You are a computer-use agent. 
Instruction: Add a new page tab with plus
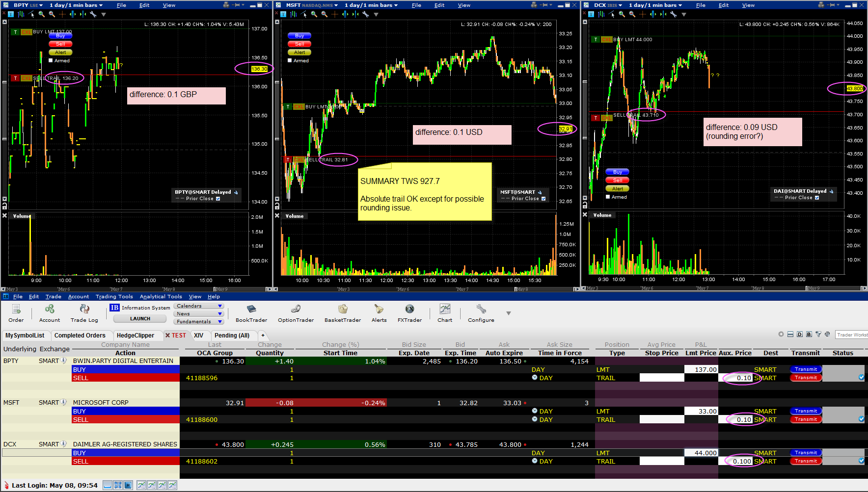(x=263, y=336)
